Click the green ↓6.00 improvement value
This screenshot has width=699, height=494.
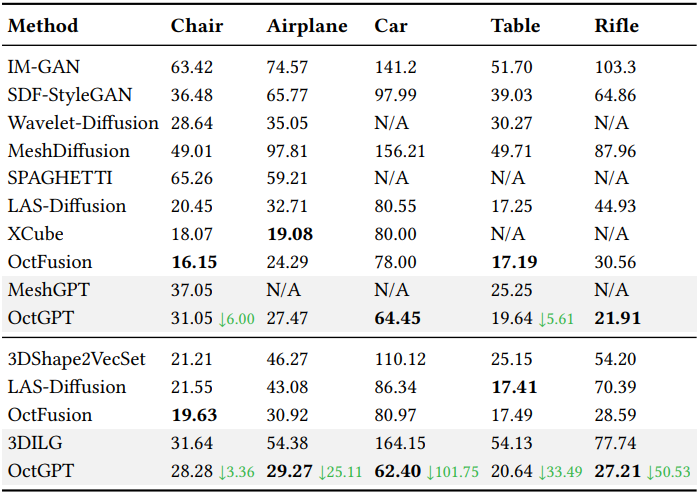coord(235,318)
